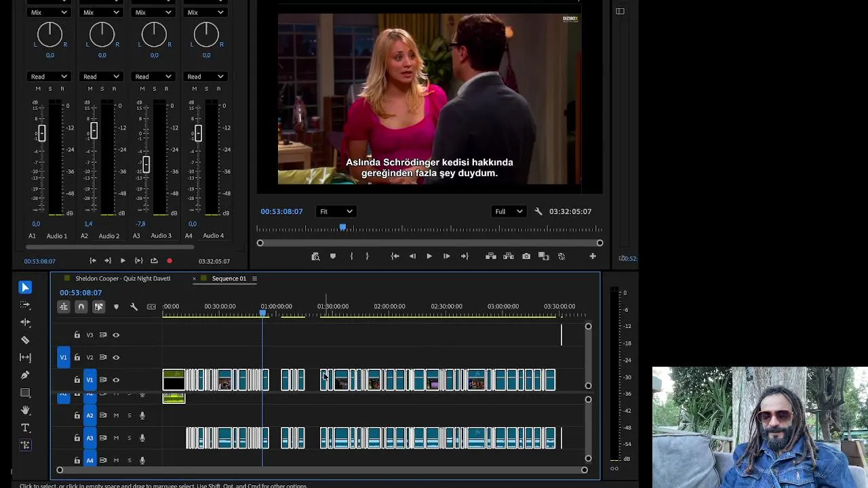
Task: Hide track V1 with eye icon
Action: [116, 380]
